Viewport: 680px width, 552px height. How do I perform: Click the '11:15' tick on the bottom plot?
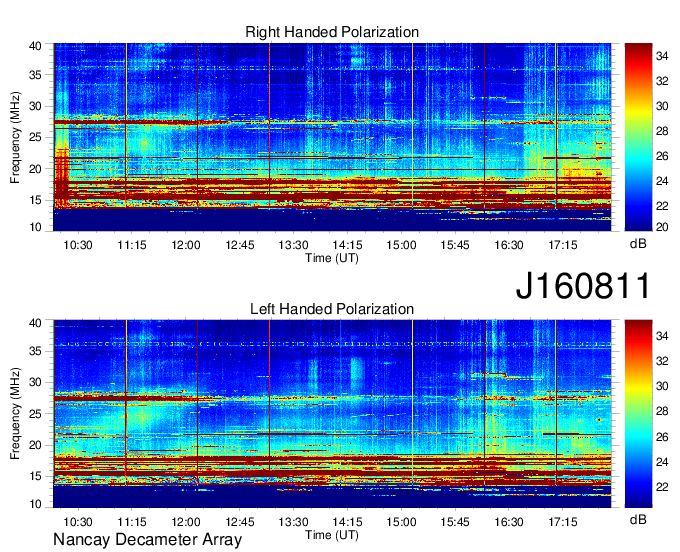(x=132, y=522)
